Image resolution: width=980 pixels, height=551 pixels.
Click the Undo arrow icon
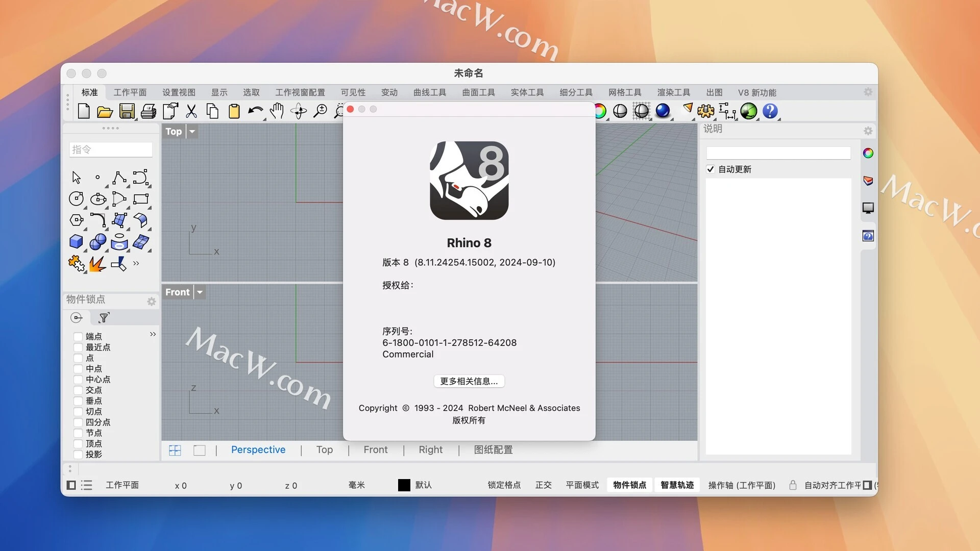[255, 111]
